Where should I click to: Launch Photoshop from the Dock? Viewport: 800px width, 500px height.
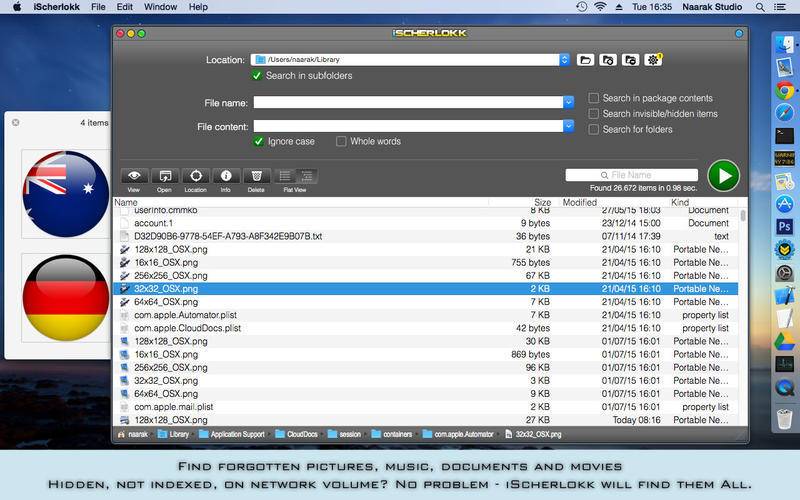pos(784,226)
